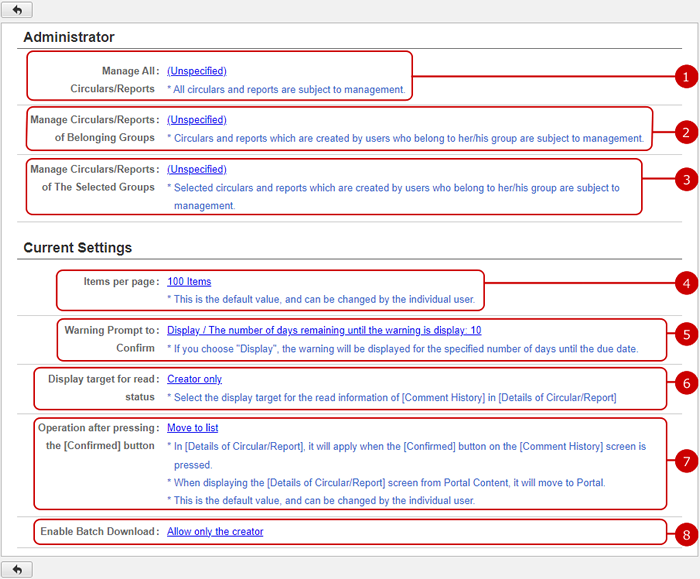Click the back arrow button at top
The height and width of the screenshot is (579, 700).
17,9
